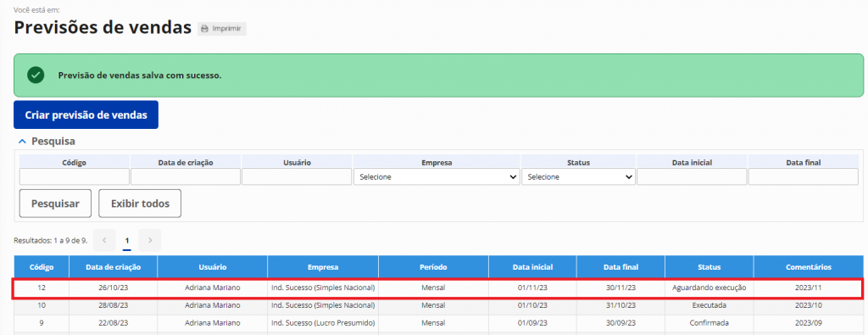Focus the Data inicial search field

692,176
